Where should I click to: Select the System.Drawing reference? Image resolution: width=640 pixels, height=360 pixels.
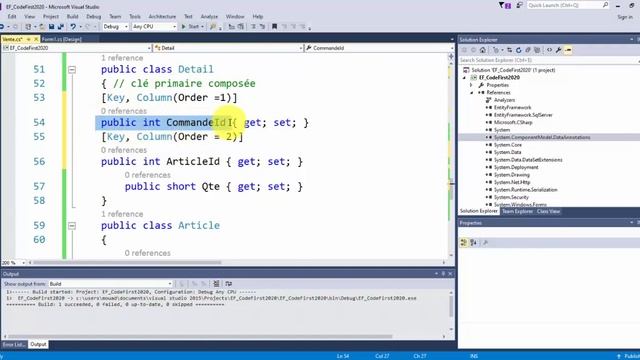tap(511, 175)
